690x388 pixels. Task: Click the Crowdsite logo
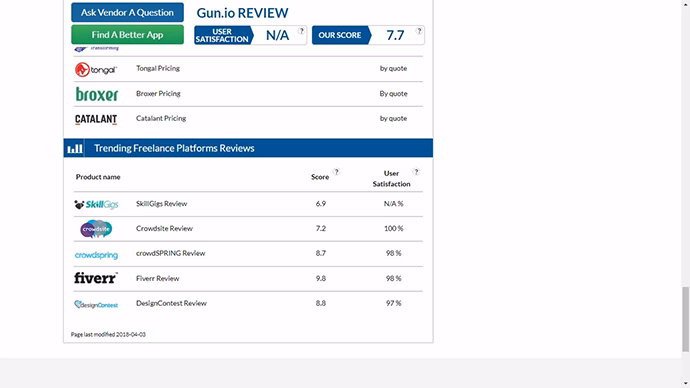(x=96, y=229)
